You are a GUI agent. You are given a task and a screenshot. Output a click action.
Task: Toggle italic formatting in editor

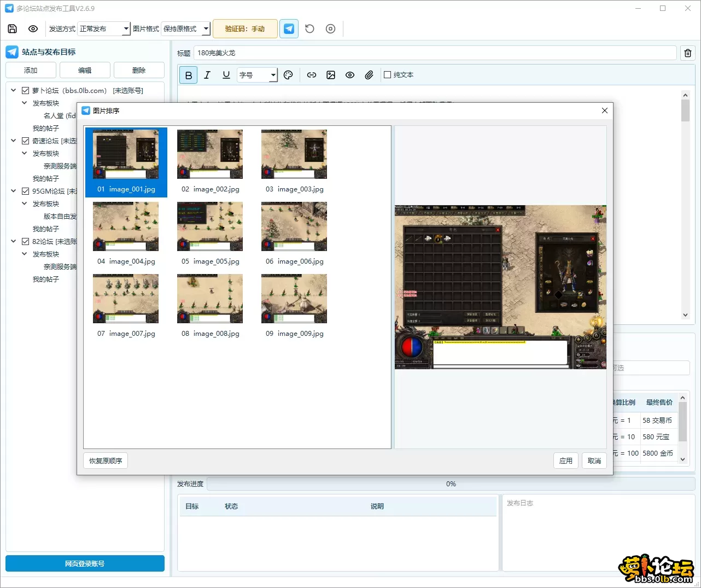207,75
